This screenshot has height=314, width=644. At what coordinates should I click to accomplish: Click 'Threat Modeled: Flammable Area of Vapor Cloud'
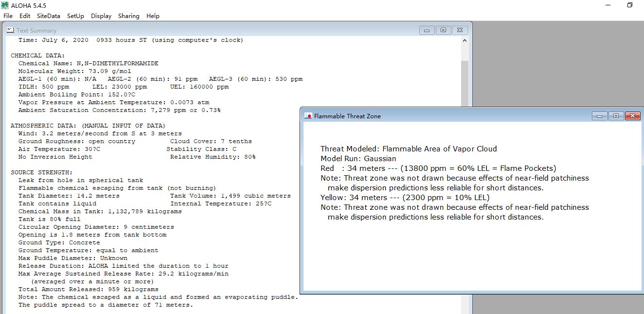409,149
